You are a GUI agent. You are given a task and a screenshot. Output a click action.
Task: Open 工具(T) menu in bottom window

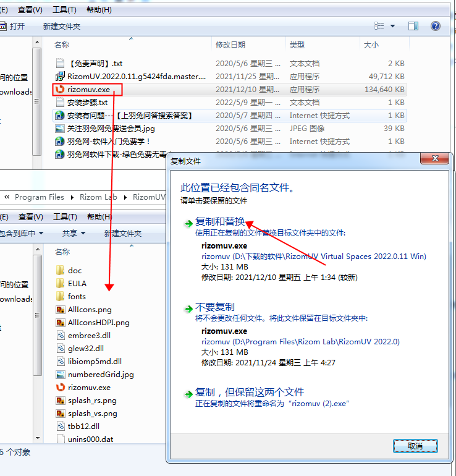point(65,217)
